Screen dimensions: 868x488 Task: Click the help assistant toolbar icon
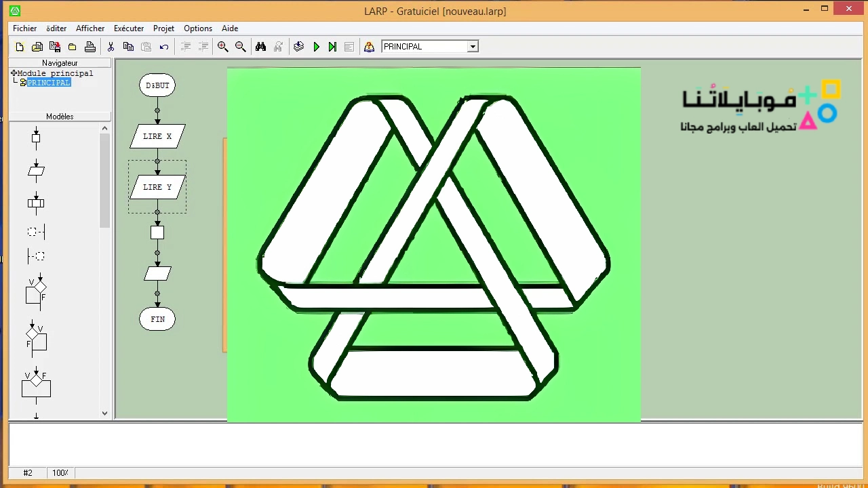click(369, 47)
